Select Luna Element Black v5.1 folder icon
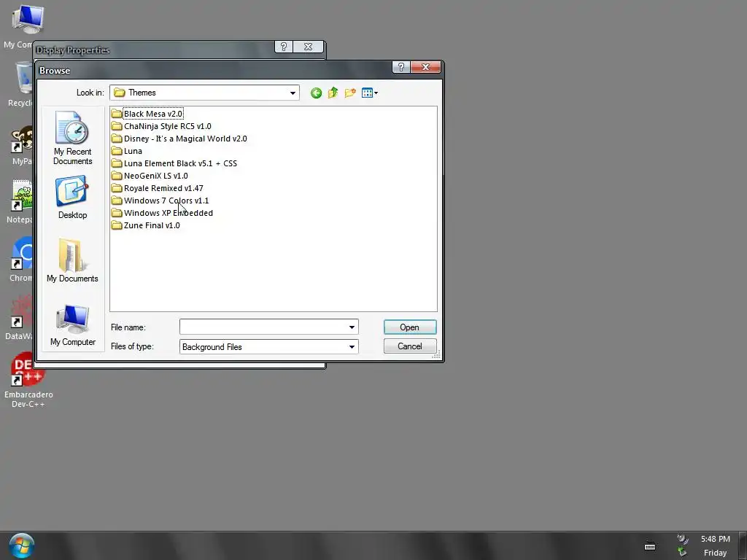The image size is (747, 560). point(117,163)
